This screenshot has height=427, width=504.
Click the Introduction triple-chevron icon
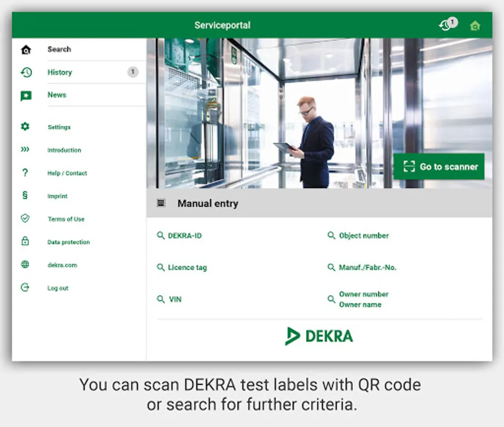click(25, 149)
